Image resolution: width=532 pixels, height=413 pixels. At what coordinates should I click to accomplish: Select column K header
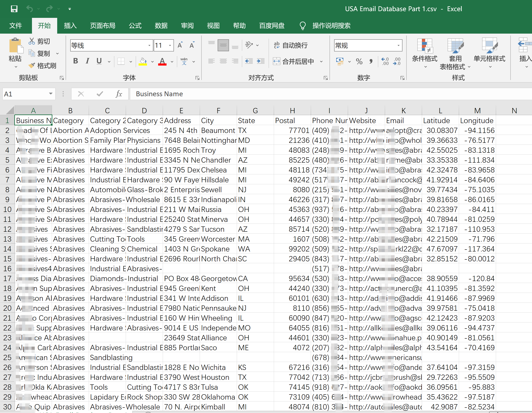pyautogui.click(x=403, y=111)
